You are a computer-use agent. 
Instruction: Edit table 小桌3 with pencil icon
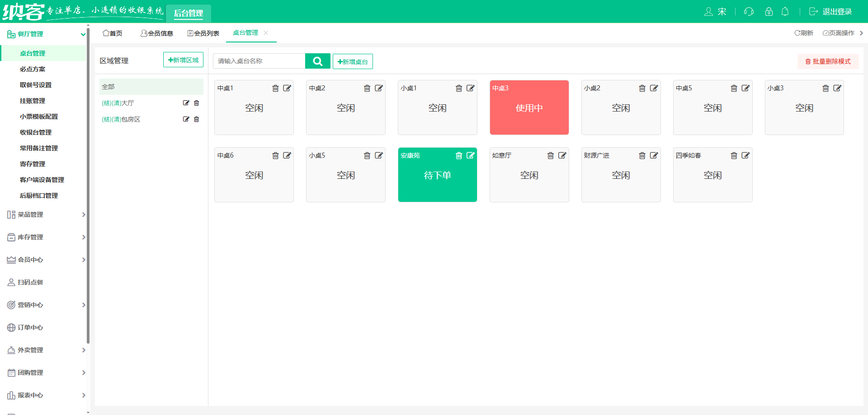point(837,88)
